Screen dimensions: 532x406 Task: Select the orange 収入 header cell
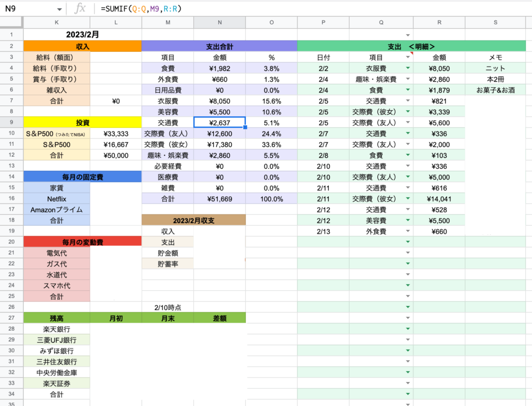(x=82, y=47)
